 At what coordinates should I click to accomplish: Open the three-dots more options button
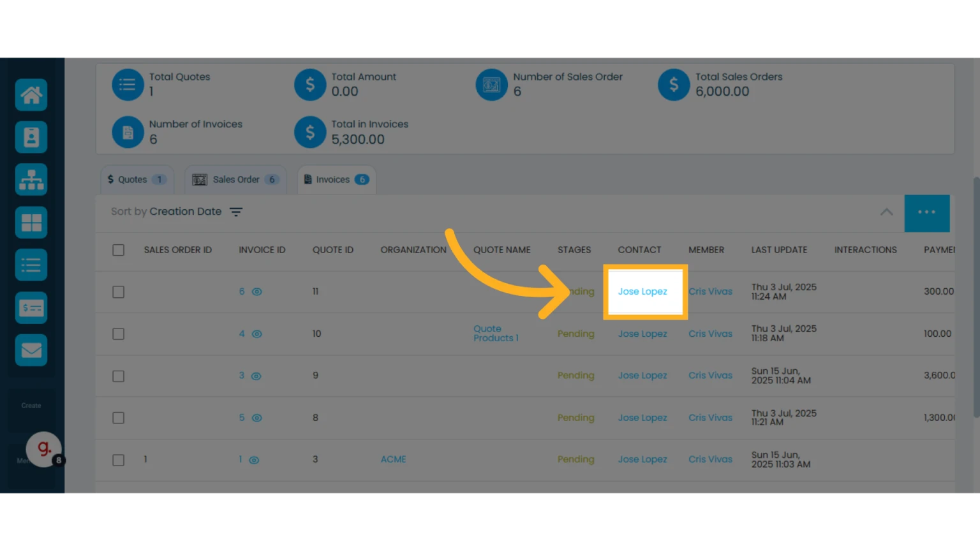(926, 213)
